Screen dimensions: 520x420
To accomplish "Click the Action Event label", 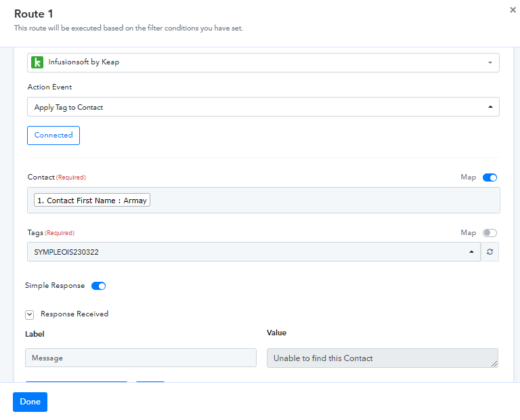I will click(x=49, y=87).
